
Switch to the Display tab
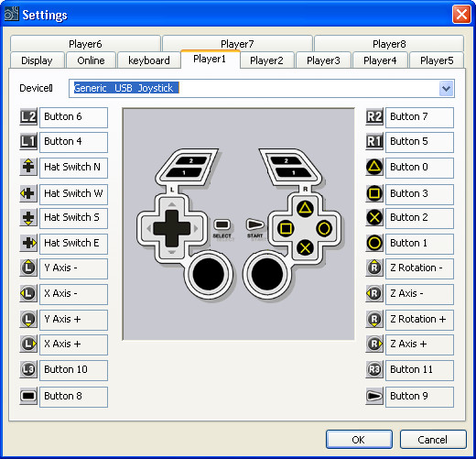point(38,60)
